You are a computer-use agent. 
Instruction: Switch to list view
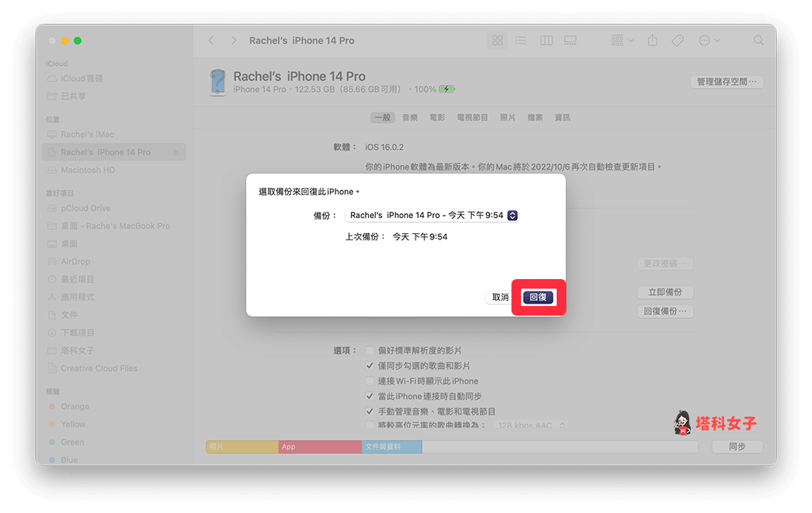[x=521, y=40]
